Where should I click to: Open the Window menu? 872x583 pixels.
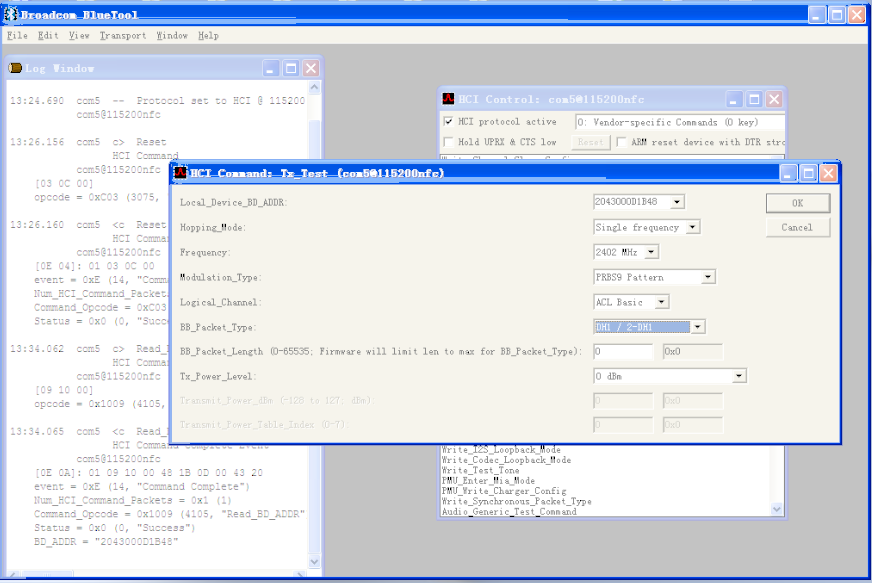tap(172, 36)
